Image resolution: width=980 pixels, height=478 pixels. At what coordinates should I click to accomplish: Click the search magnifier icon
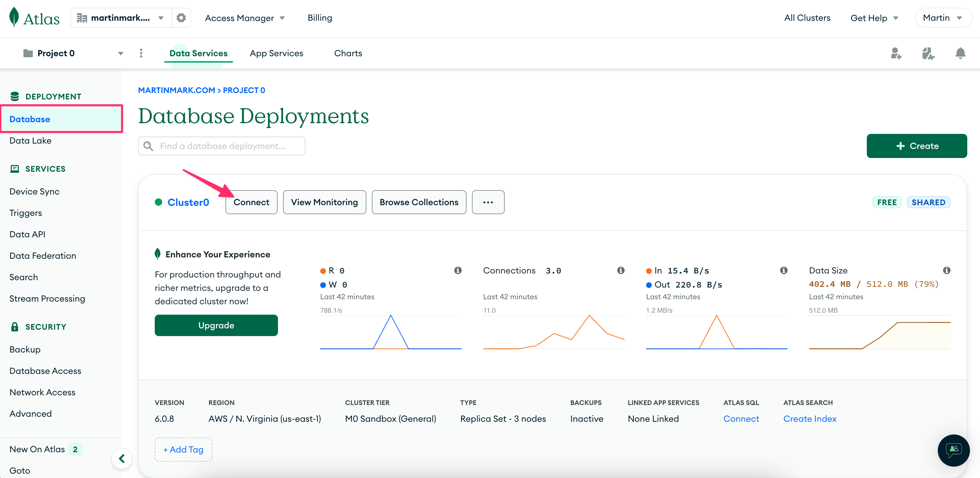tap(148, 146)
